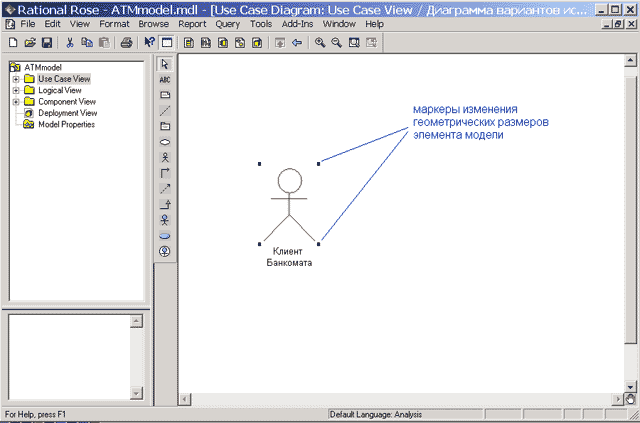The width and height of the screenshot is (640, 423).
Task: Activate the Selection arrow tool
Action: (165, 64)
